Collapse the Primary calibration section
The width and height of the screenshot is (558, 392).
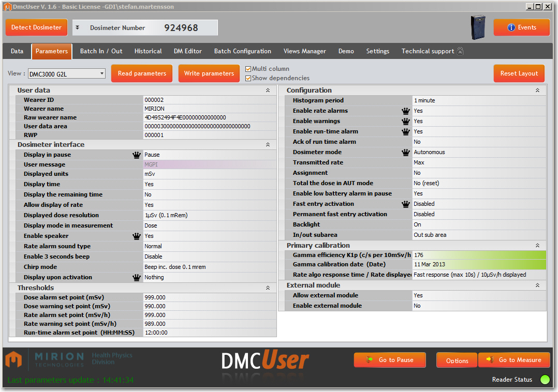pos(537,246)
